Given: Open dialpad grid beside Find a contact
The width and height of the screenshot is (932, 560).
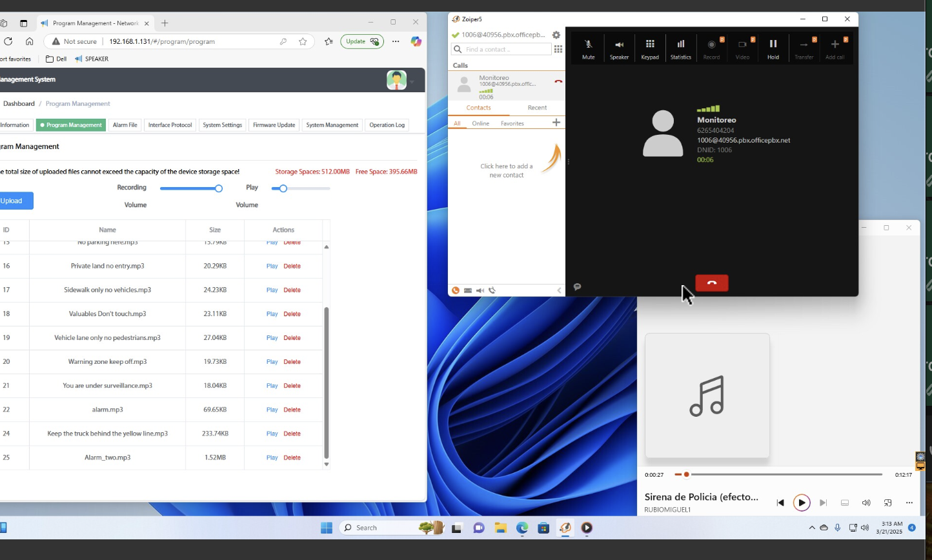Looking at the screenshot, I should [558, 49].
